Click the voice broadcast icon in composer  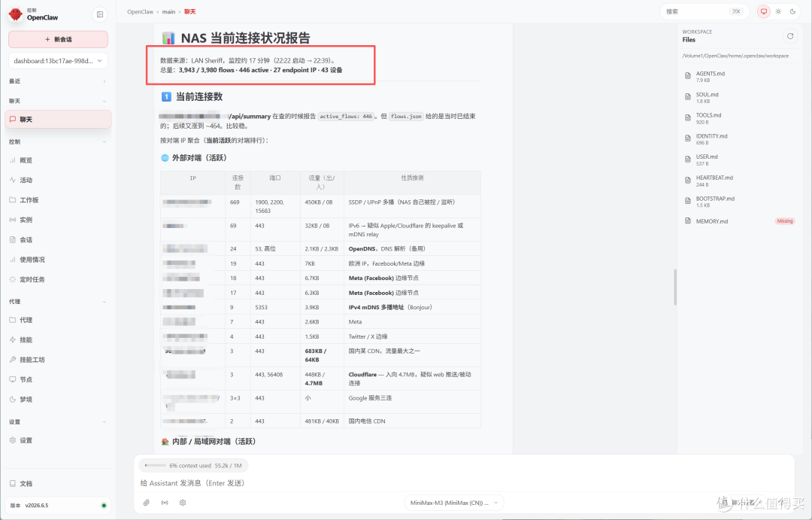pyautogui.click(x=165, y=503)
